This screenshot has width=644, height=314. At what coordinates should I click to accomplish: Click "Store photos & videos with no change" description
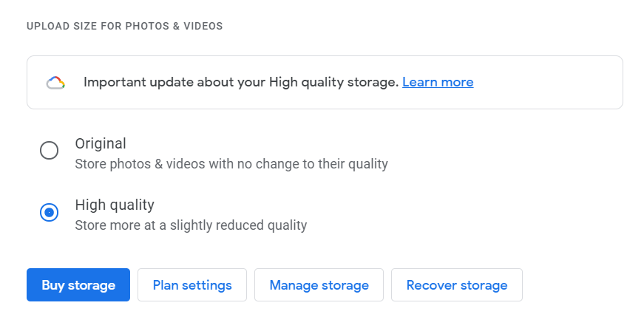(x=231, y=164)
